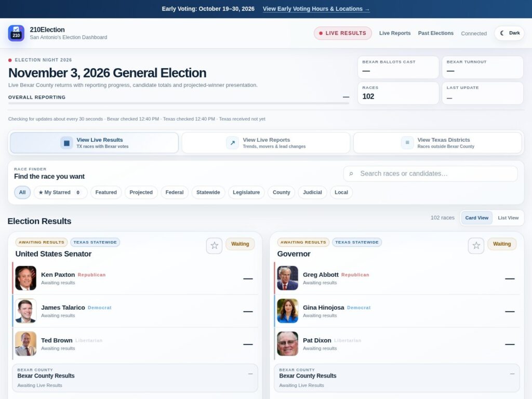
Task: Filter races by Legislature
Action: point(246,192)
